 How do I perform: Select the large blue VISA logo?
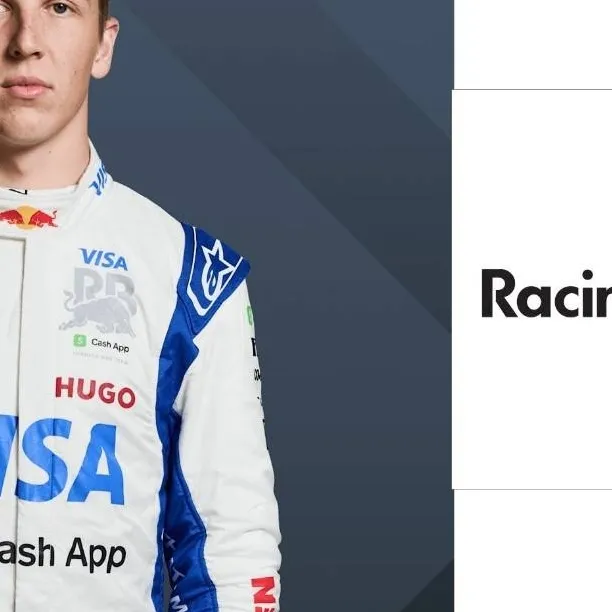[x=62, y=460]
